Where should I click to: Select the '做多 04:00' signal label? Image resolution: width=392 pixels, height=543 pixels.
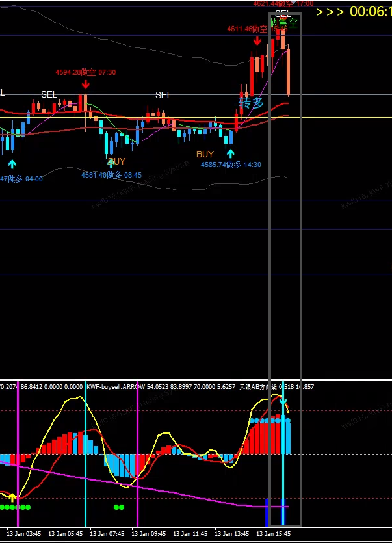[x=21, y=179]
